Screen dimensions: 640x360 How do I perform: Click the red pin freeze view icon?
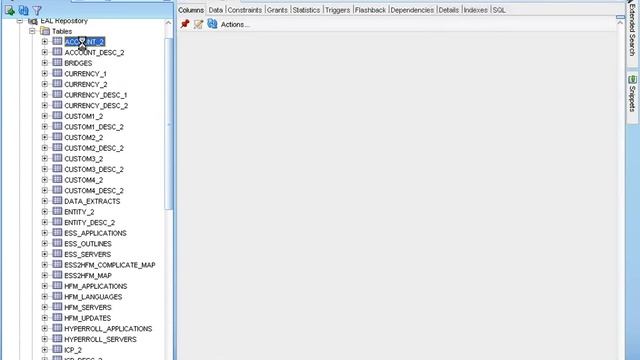click(185, 24)
